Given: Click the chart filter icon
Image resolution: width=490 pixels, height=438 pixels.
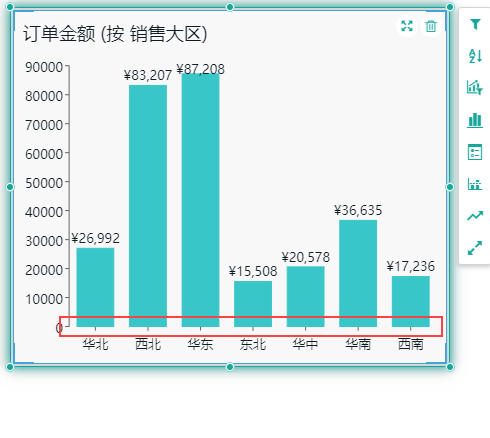Looking at the screenshot, I should (x=475, y=87).
